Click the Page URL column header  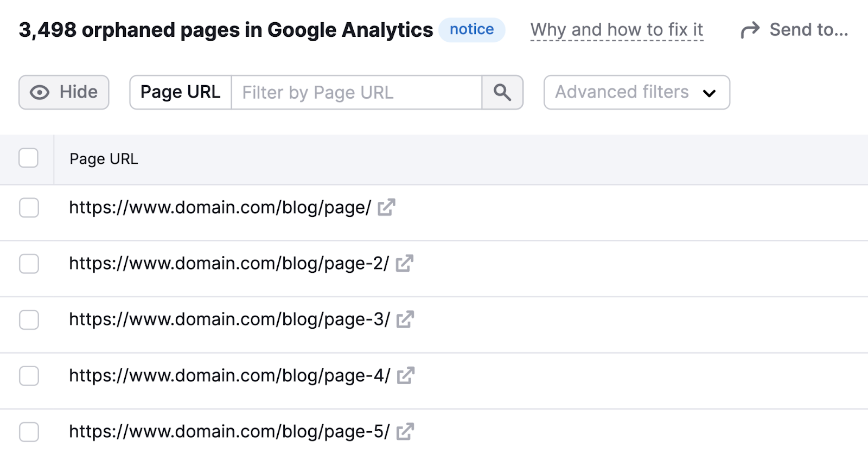pyautogui.click(x=104, y=159)
